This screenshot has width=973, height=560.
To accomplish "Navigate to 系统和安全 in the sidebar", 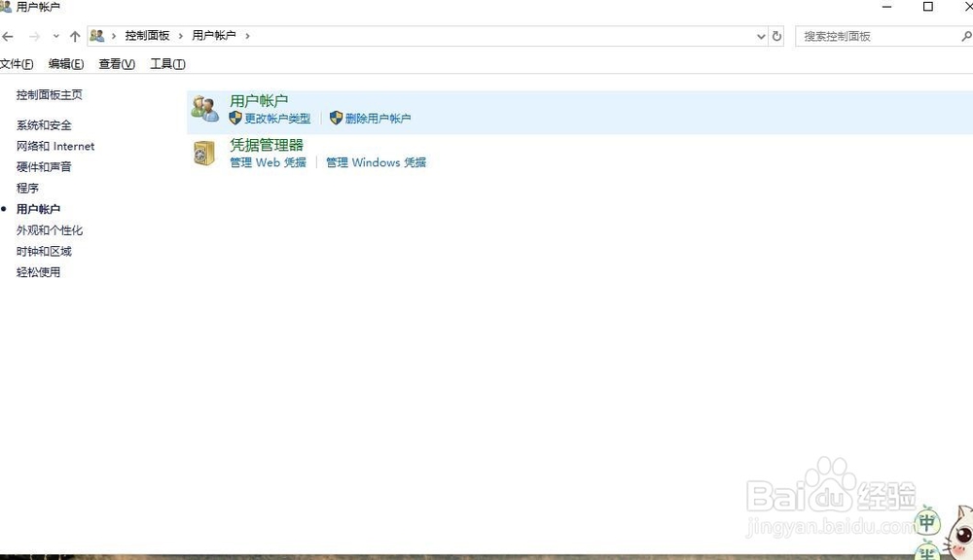I will tap(44, 124).
